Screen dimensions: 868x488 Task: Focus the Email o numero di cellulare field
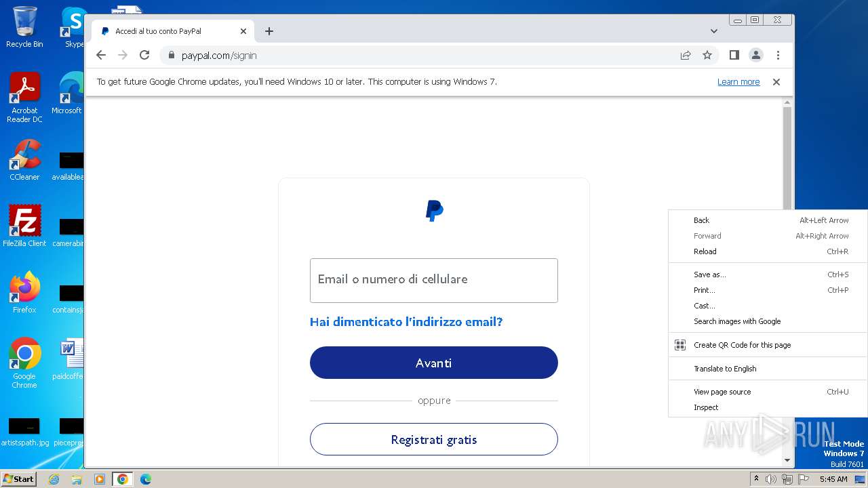tap(434, 280)
